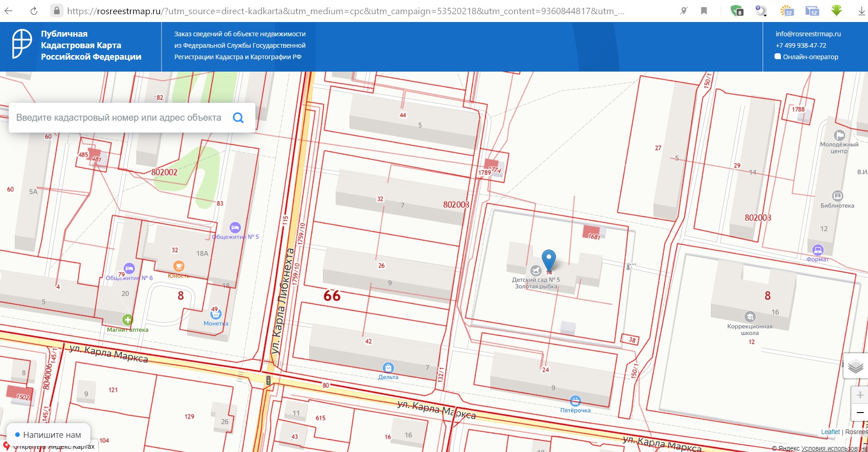This screenshot has width=868, height=452.
Task: Open the Leaflet attribution link
Action: pyautogui.click(x=830, y=432)
